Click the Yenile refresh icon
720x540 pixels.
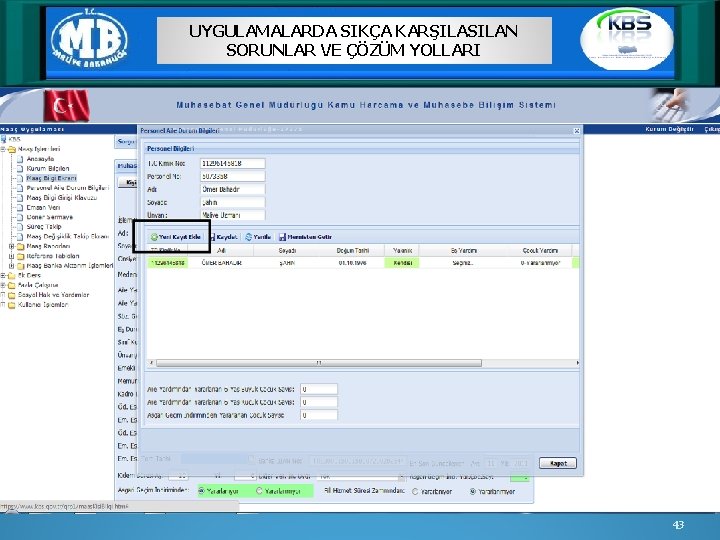(x=248, y=237)
